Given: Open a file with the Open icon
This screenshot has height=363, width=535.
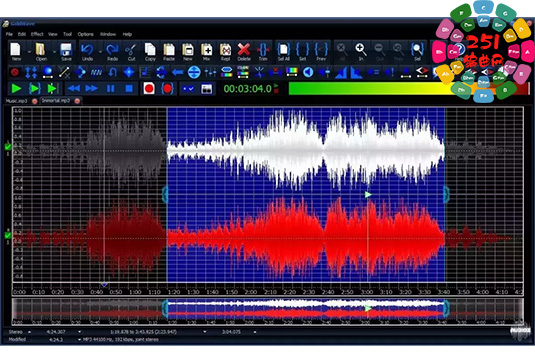Looking at the screenshot, I should [41, 52].
